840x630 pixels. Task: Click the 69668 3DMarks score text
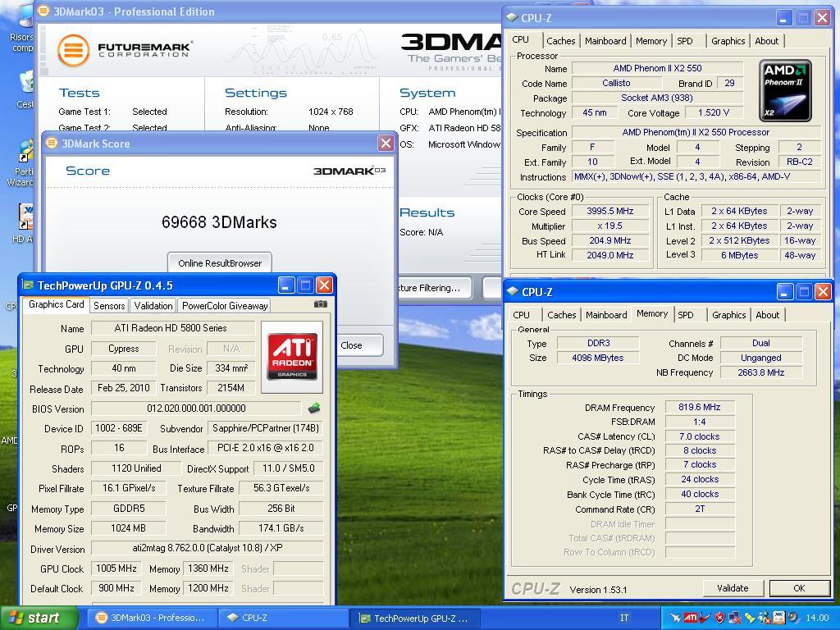point(219,222)
